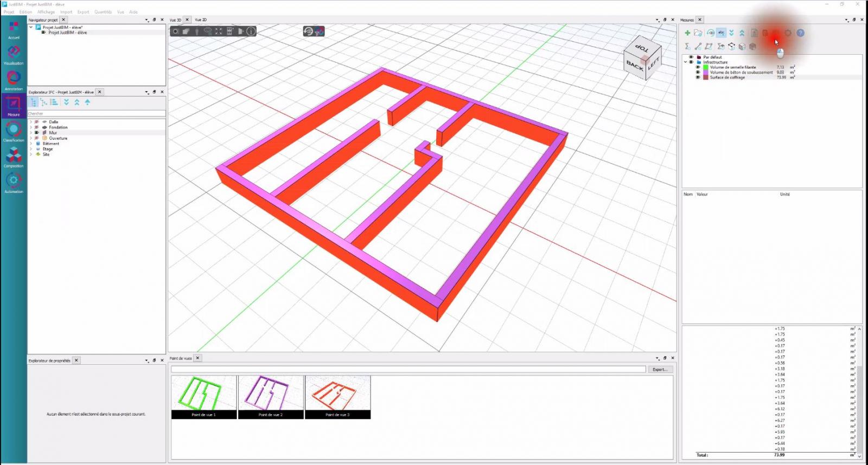
Task: Click the sigma sum measure icon
Action: click(687, 47)
